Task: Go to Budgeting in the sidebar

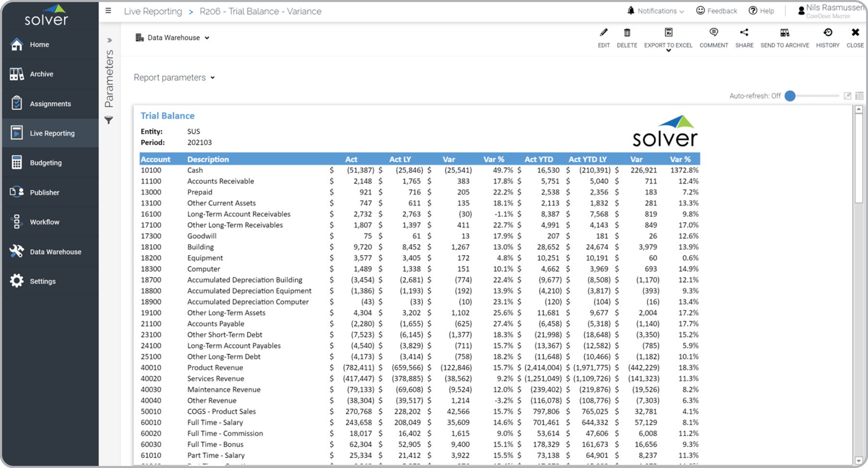Action: [x=46, y=163]
